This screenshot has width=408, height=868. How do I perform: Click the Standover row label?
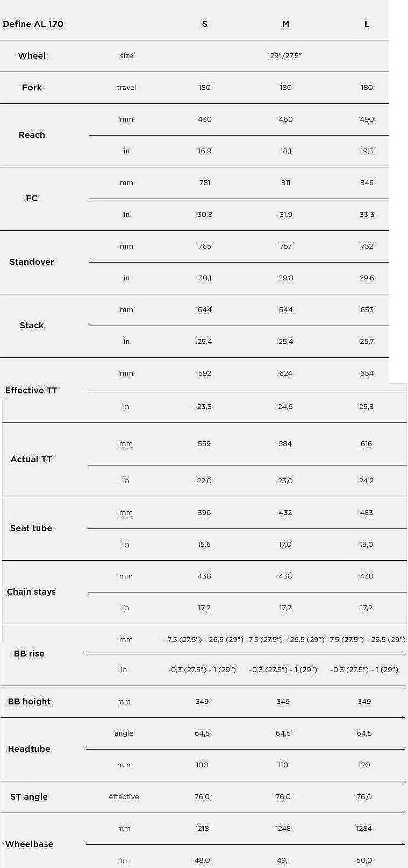pyautogui.click(x=32, y=262)
